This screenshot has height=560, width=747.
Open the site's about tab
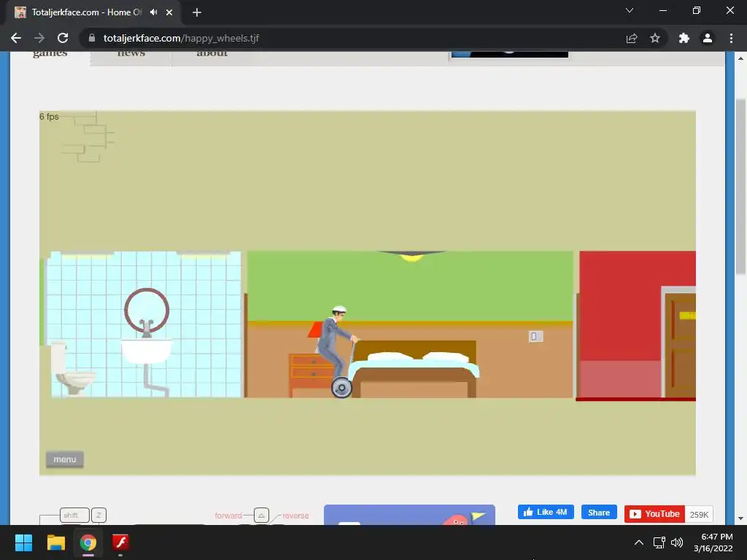pos(212,53)
